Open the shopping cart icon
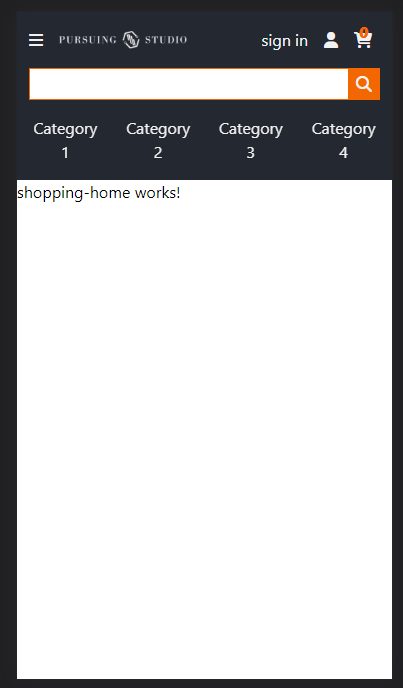This screenshot has width=403, height=688. [x=363, y=40]
